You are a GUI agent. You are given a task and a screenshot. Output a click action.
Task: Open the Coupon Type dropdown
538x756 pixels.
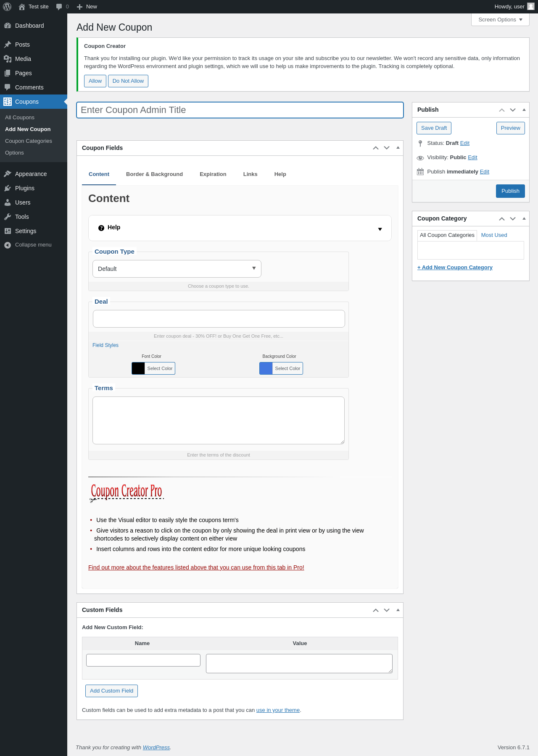(x=177, y=269)
